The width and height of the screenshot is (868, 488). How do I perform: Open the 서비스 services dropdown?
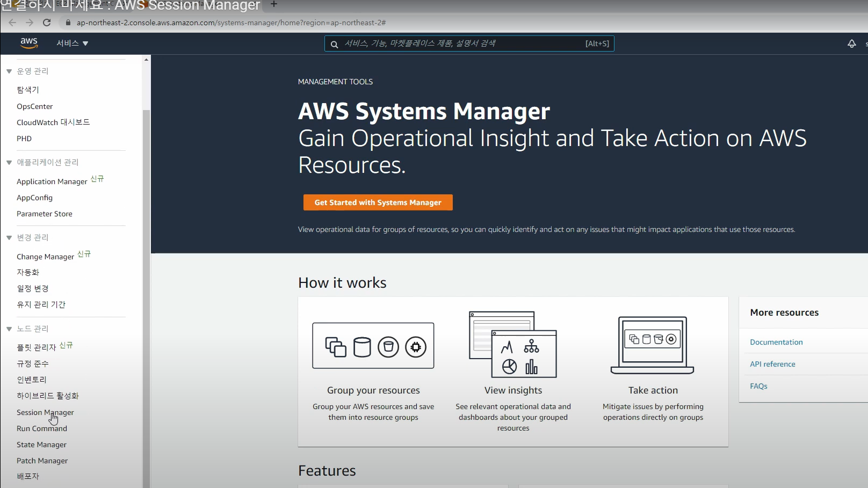(x=72, y=43)
